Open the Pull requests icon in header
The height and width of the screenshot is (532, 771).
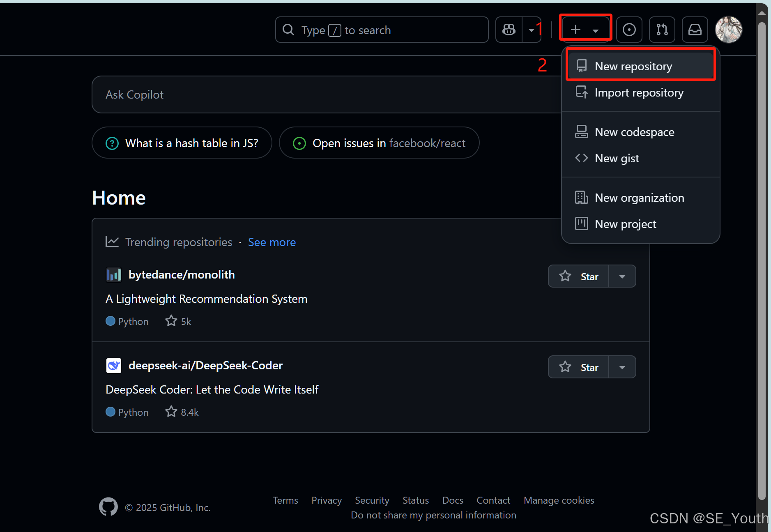[x=662, y=30]
